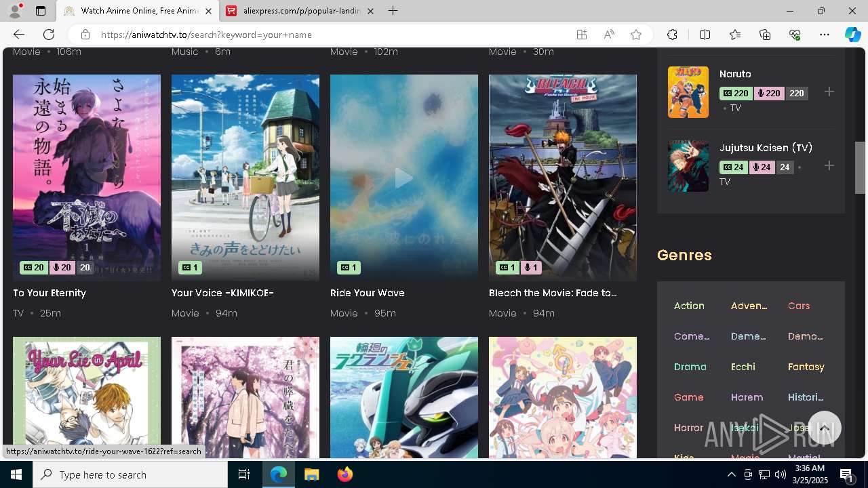Open the pastel girls anime poster

[563, 397]
